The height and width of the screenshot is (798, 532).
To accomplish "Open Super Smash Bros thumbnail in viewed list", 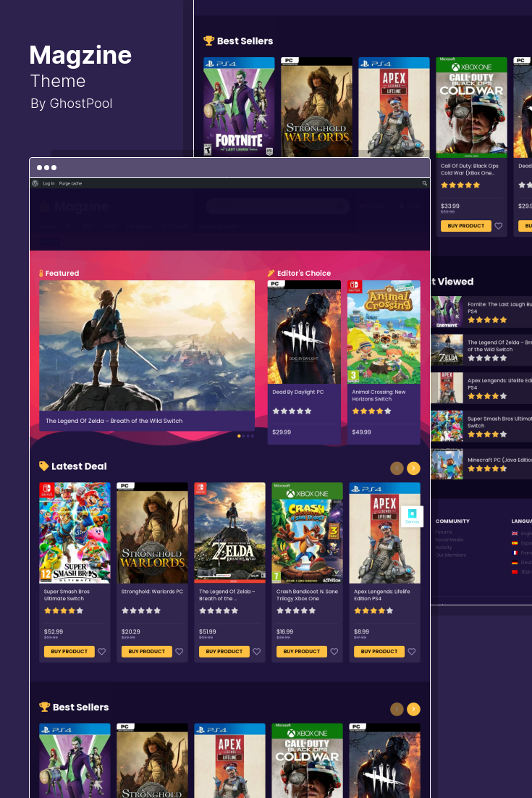I will pos(447,426).
